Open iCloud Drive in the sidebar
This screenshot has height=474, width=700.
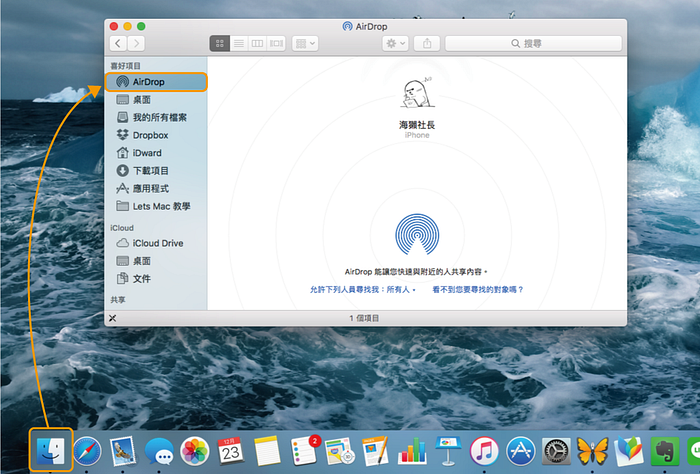pos(156,243)
